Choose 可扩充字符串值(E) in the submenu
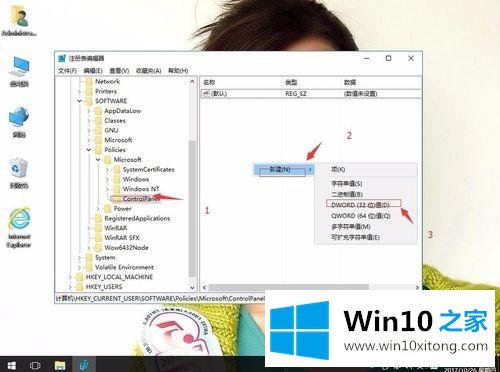 point(366,237)
